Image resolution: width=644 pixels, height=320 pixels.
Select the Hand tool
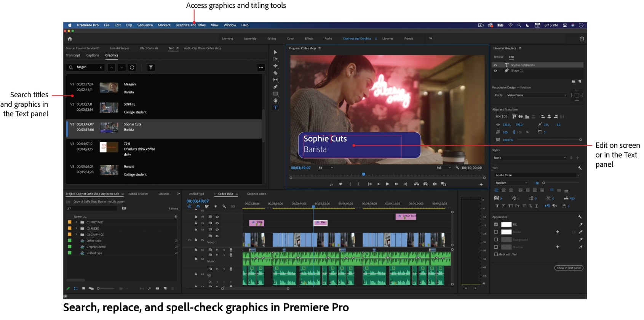tap(275, 101)
